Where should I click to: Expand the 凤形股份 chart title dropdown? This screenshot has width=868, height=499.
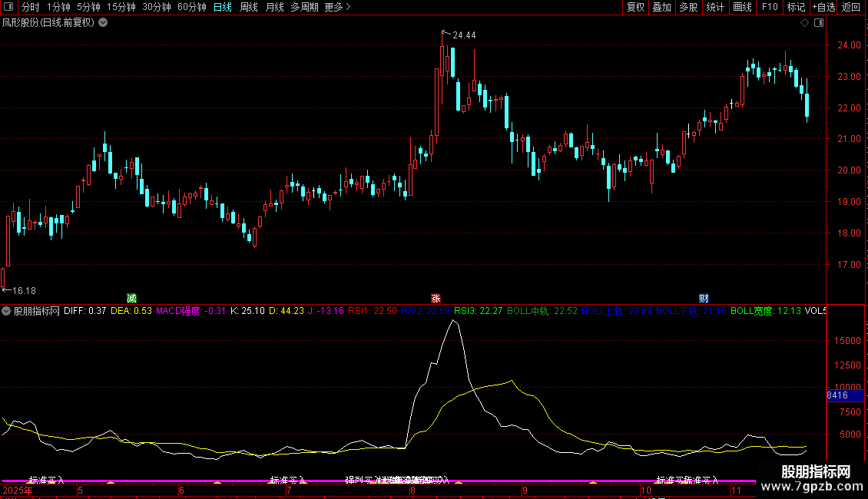click(x=104, y=23)
